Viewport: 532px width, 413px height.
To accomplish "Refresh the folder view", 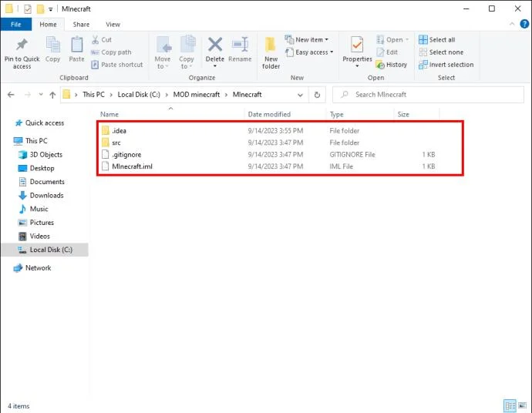I will (x=317, y=95).
